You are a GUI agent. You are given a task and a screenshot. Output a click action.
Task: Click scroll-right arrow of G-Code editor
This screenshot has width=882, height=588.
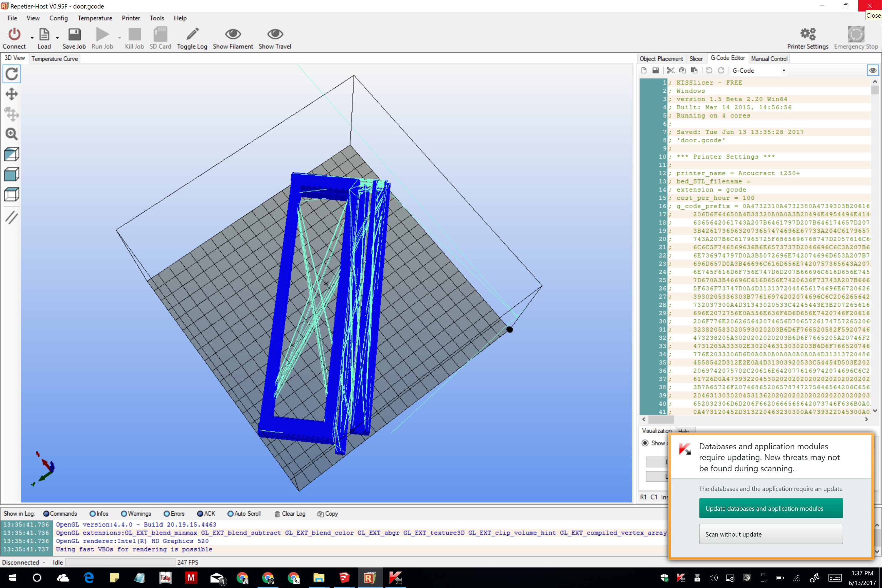866,420
